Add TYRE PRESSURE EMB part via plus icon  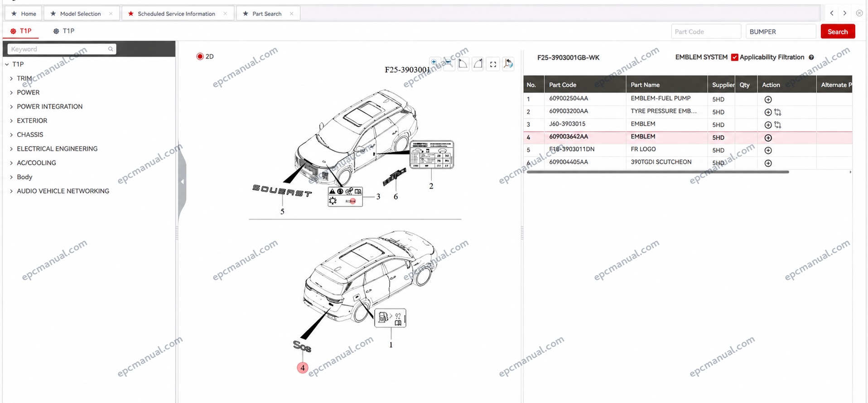(x=768, y=112)
